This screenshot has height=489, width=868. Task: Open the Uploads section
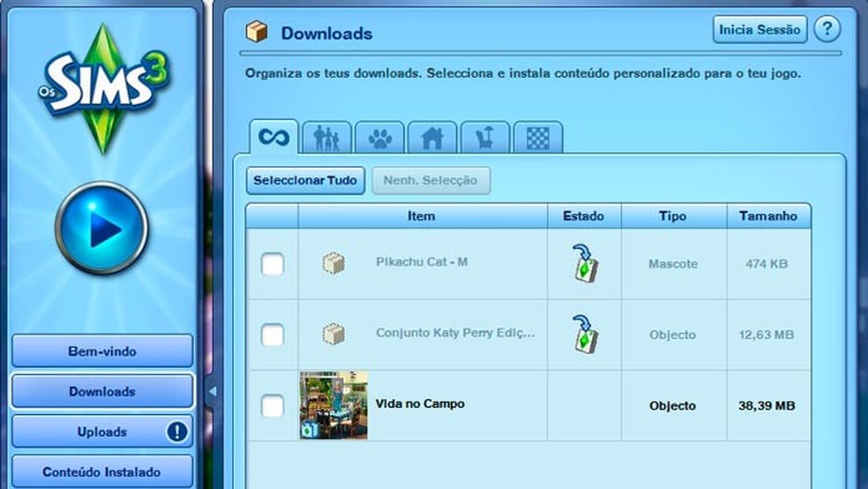pos(102,432)
